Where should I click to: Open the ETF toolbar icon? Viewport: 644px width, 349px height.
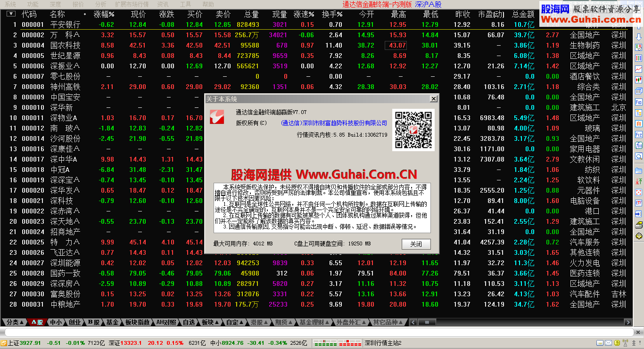pos(639,203)
